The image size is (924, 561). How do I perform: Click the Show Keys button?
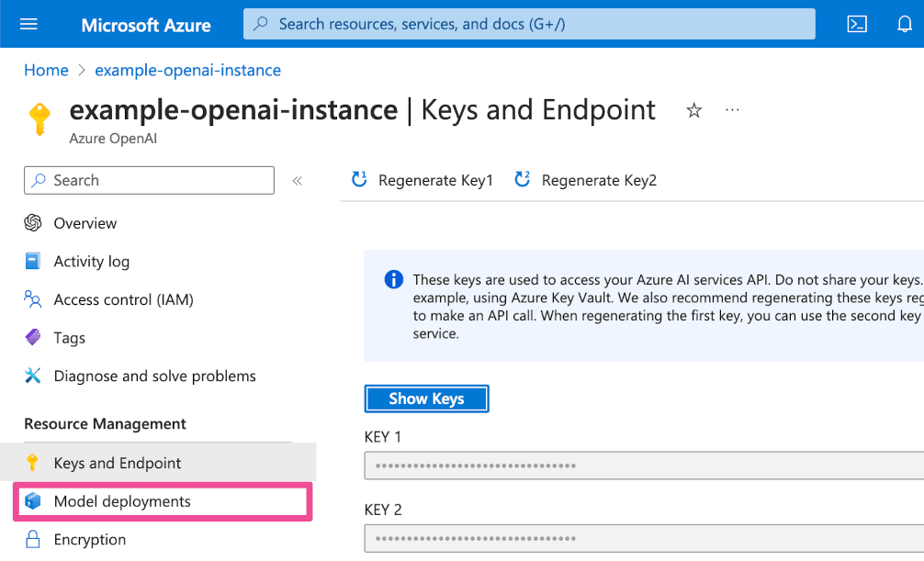pyautogui.click(x=426, y=398)
